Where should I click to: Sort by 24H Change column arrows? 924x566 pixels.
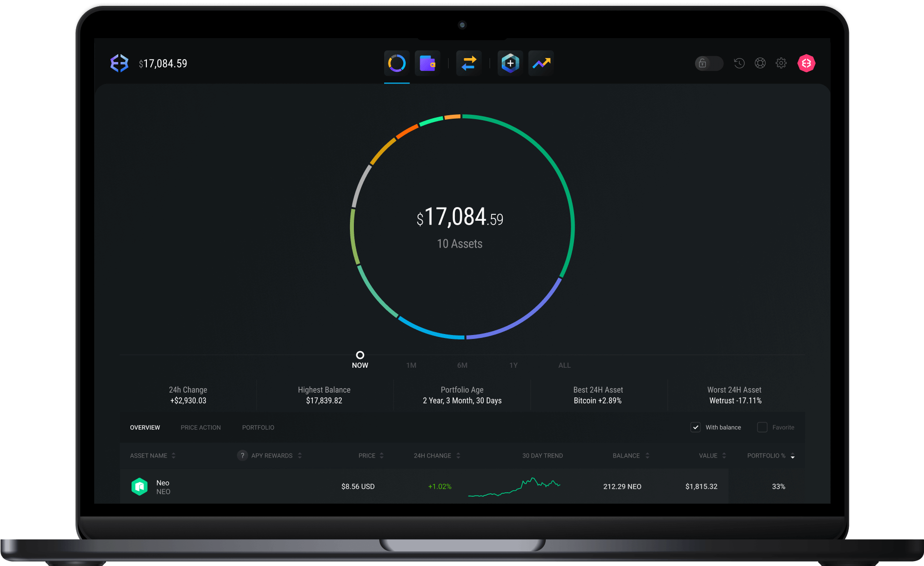click(x=458, y=456)
